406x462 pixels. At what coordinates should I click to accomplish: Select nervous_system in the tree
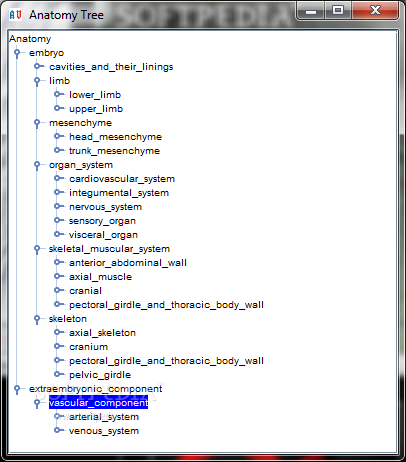[105, 207]
